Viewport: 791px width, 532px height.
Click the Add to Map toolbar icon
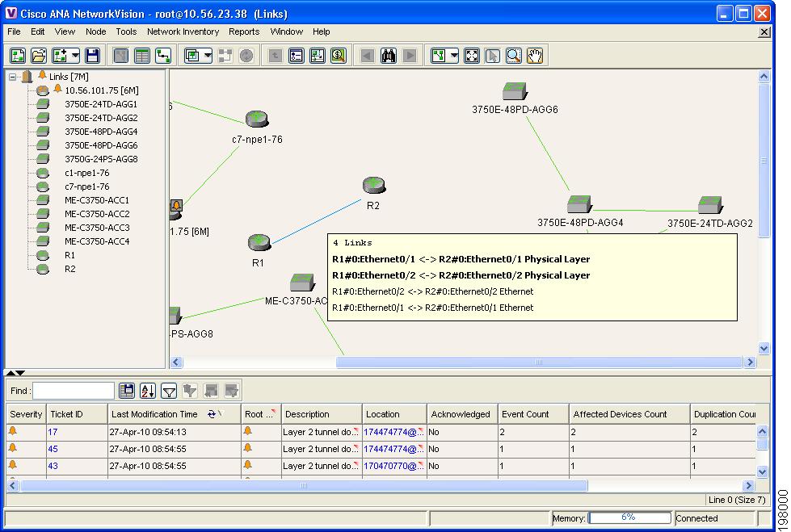coord(60,56)
